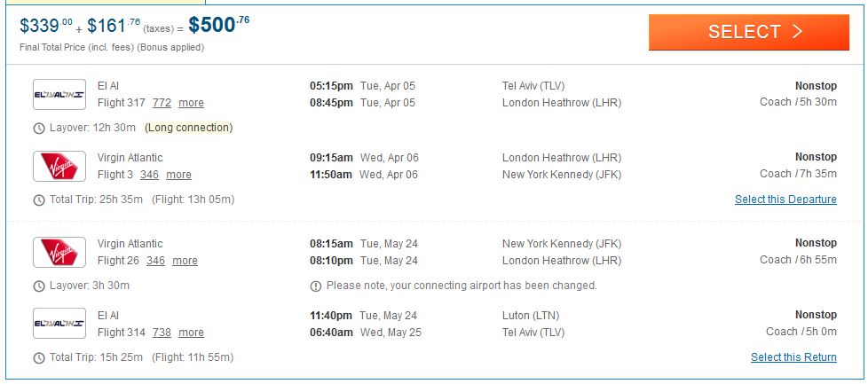This screenshot has width=868, height=384.
Task: Click clock icon beside Layover 12h 30m
Action: 38,129
